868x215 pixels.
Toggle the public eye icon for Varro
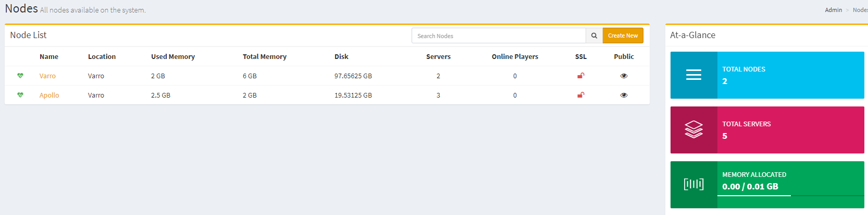(x=624, y=76)
